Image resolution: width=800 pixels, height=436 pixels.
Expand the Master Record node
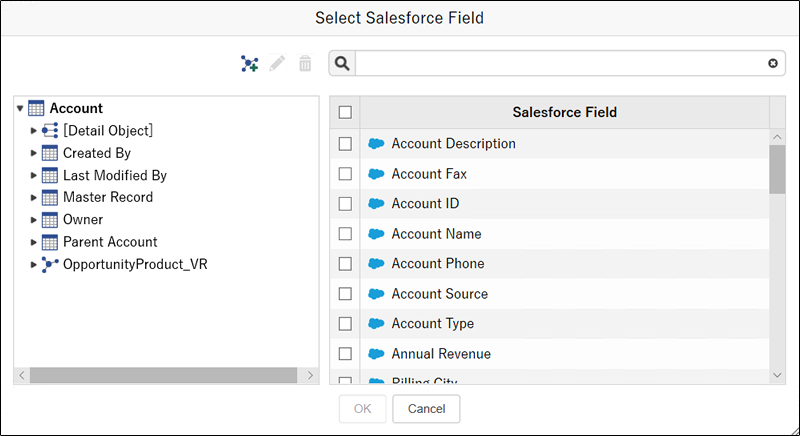click(x=33, y=197)
